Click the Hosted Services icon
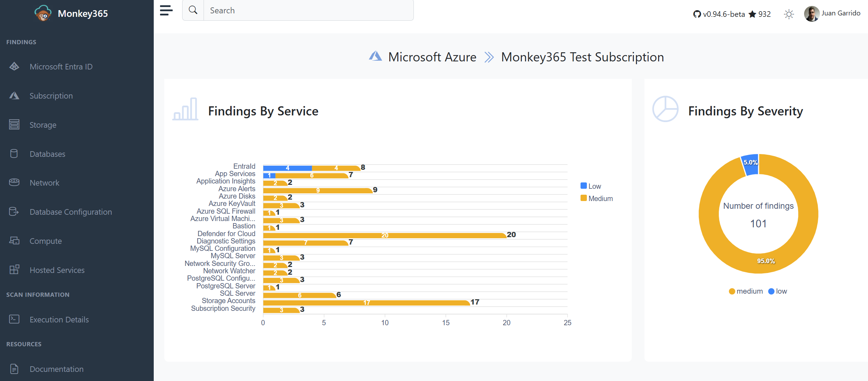Image resolution: width=868 pixels, height=381 pixels. (14, 270)
